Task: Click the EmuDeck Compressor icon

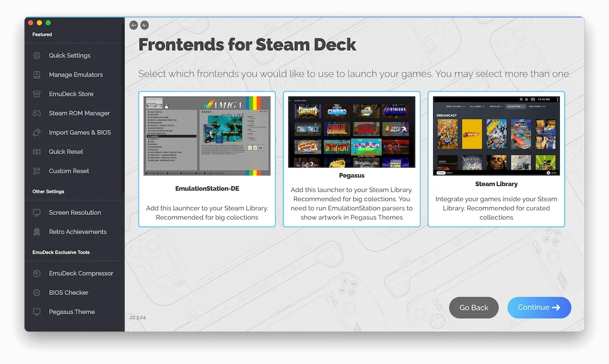Action: 37,274
